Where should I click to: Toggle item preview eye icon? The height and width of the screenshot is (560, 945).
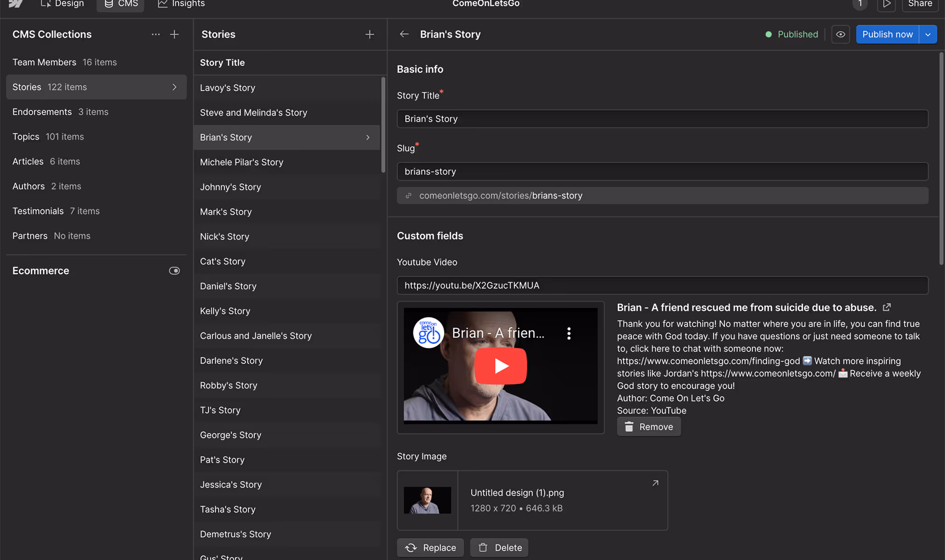pos(840,35)
